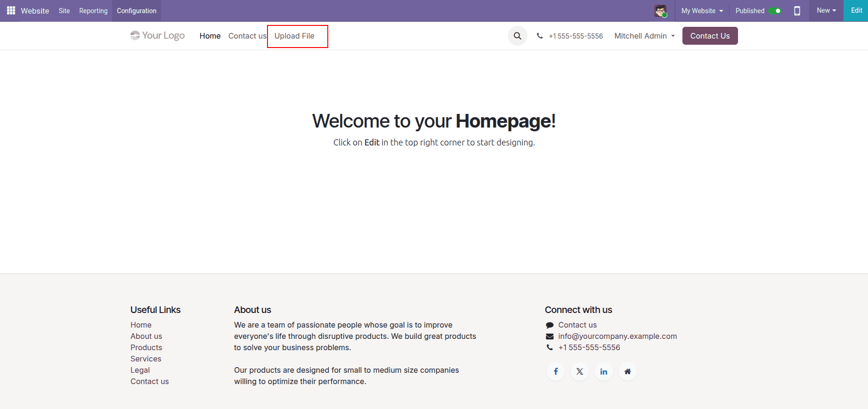
Task: Click the 'Click on Edit' subtitle text
Action: click(434, 142)
